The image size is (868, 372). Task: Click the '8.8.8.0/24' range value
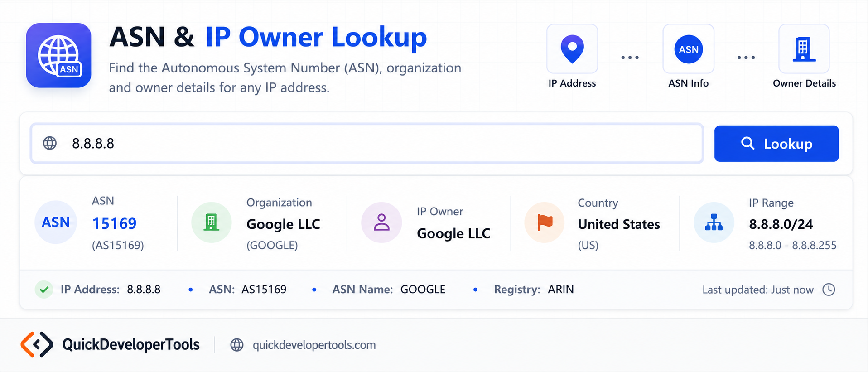[781, 224]
